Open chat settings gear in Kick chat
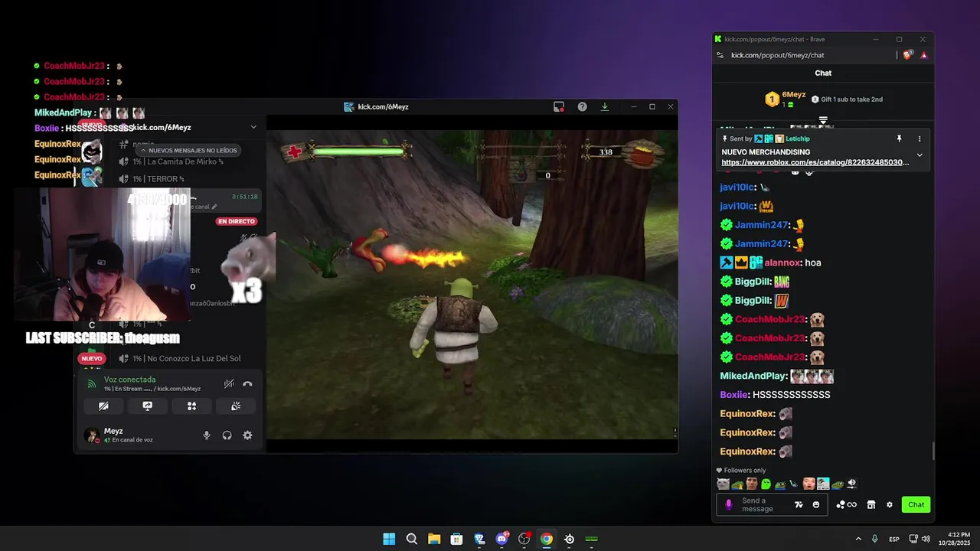The width and height of the screenshot is (980, 551). point(889,504)
